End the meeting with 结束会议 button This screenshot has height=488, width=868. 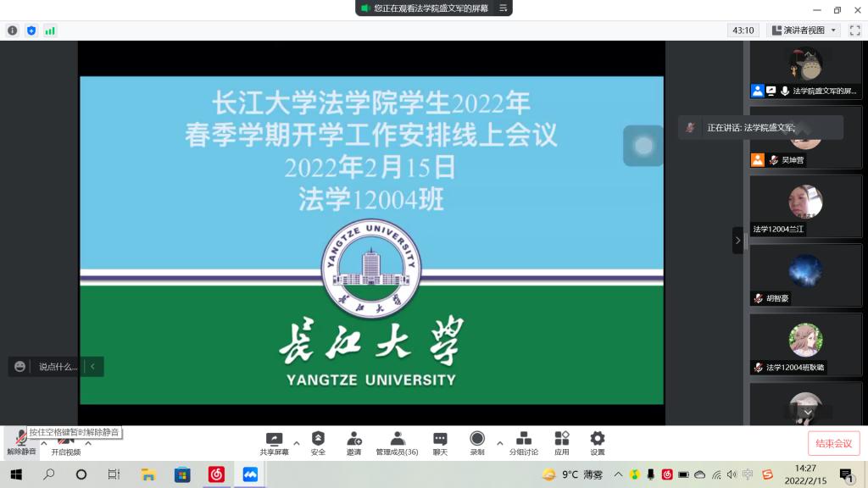pyautogui.click(x=833, y=443)
